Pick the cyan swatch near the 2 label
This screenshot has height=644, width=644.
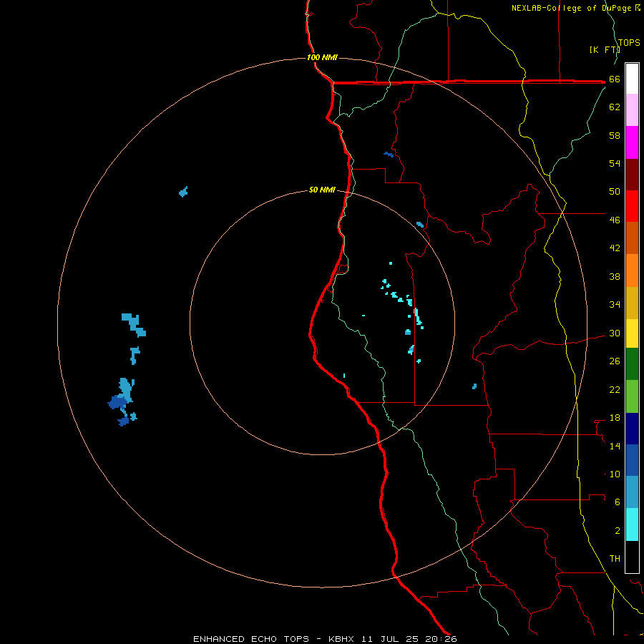tap(632, 525)
